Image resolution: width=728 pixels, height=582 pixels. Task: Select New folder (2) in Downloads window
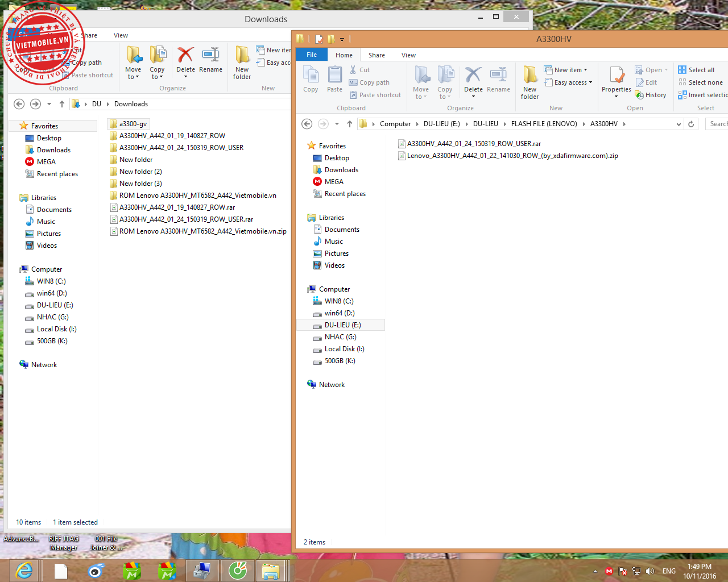tap(136, 172)
